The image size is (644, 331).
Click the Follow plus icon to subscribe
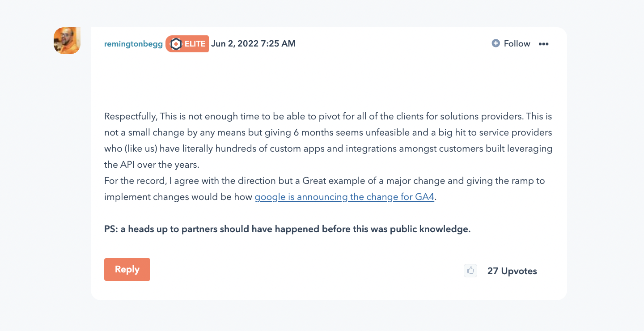(496, 43)
